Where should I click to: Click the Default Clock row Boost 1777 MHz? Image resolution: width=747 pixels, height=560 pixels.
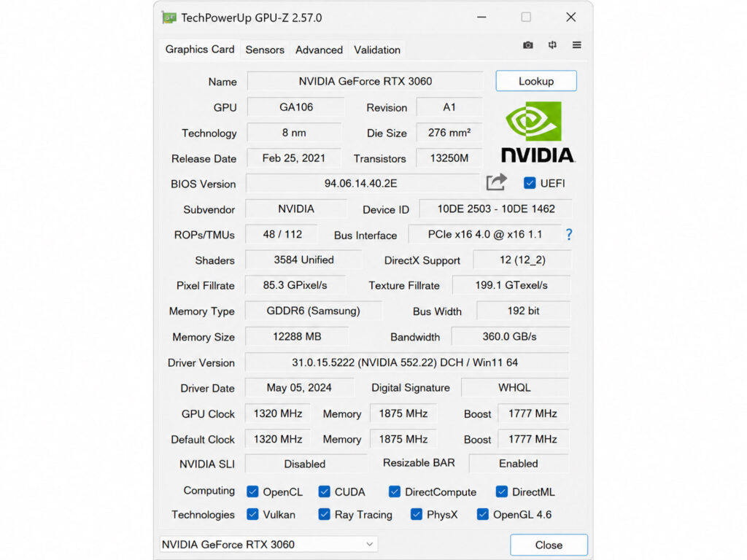pyautogui.click(x=533, y=439)
